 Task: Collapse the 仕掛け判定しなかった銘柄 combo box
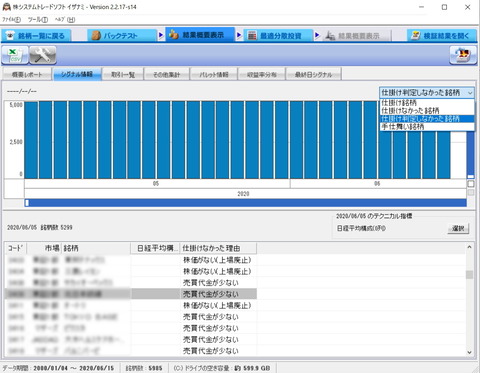tap(470, 93)
